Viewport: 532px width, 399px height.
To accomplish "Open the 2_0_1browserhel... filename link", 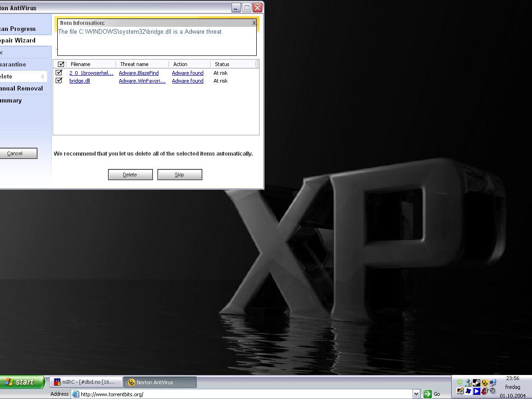I will click(x=91, y=73).
